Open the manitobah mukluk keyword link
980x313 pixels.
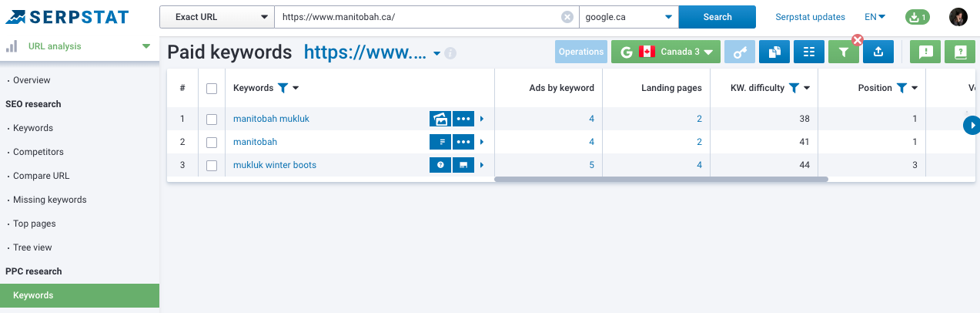271,119
